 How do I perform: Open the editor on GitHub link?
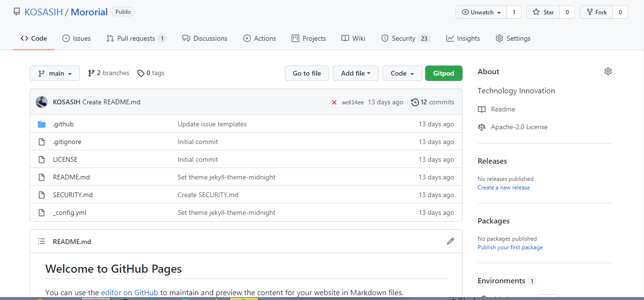pyautogui.click(x=129, y=293)
